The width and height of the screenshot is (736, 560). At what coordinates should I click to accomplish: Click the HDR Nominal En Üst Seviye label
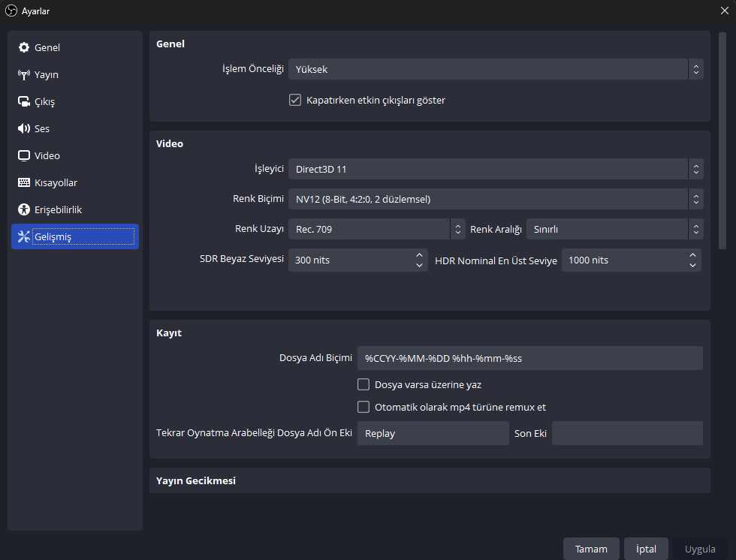point(496,260)
